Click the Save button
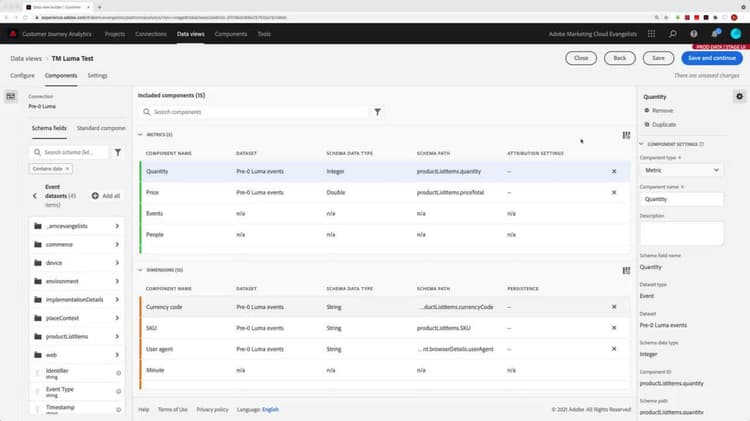Image resolution: width=750 pixels, height=421 pixels. point(658,58)
